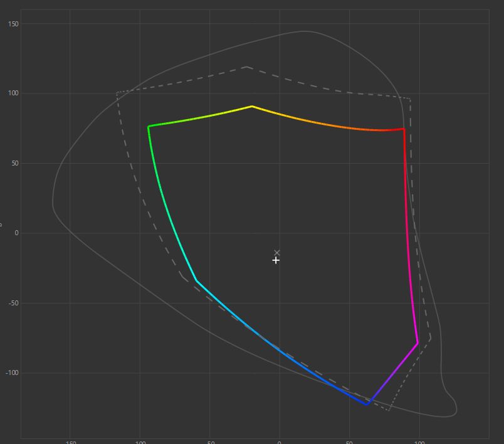
Task: Click the red corner of the colored gamut
Action: pos(404,129)
